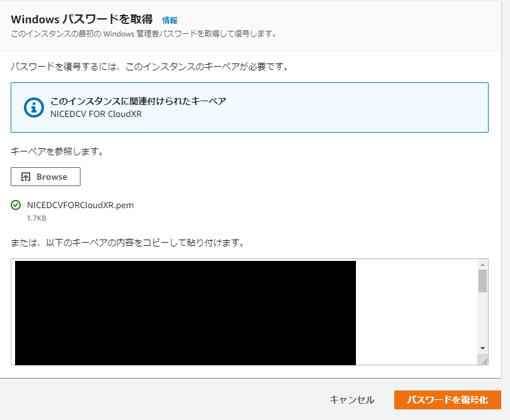
Task: Click the NICEDCV FOR CloudXR key pair name
Action: coord(96,114)
